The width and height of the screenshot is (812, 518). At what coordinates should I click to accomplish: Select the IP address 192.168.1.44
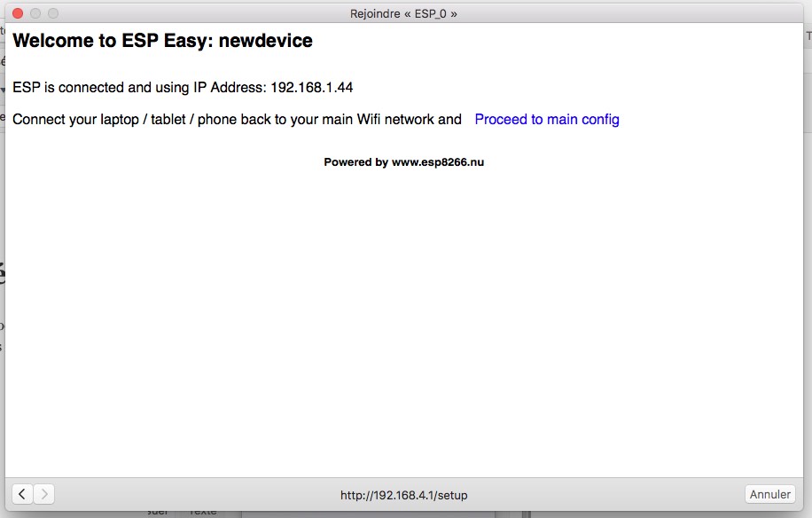click(x=313, y=87)
